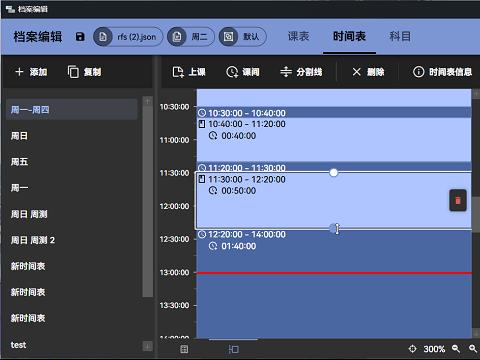
Task: Click the sticky alignment icon in bottom bar
Action: [234, 349]
